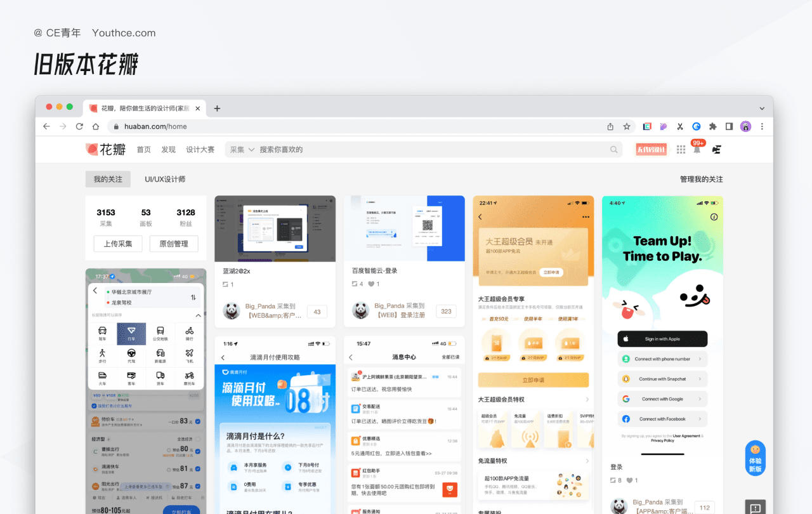
Task: Open the Chrome profile avatar
Action: tap(745, 126)
